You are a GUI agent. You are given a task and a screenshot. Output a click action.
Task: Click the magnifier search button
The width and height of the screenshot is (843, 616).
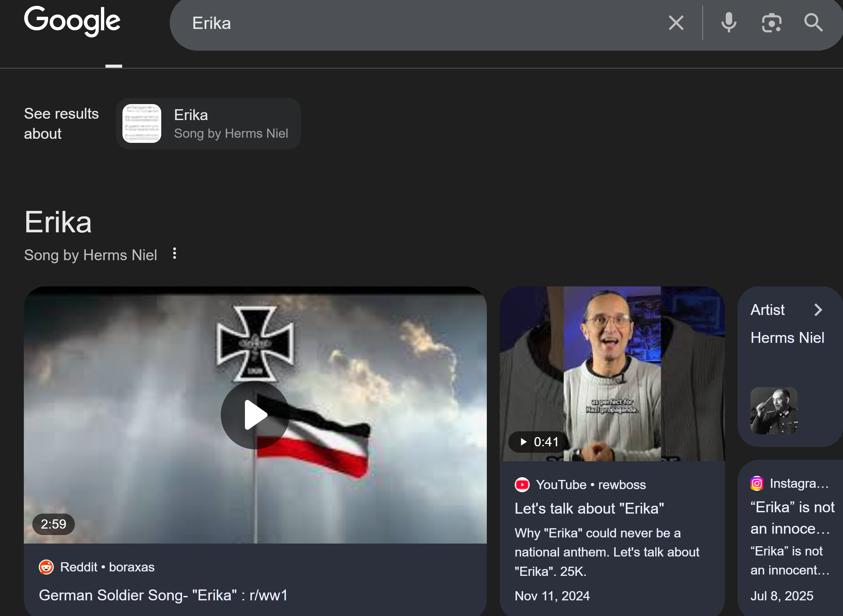[x=813, y=23]
